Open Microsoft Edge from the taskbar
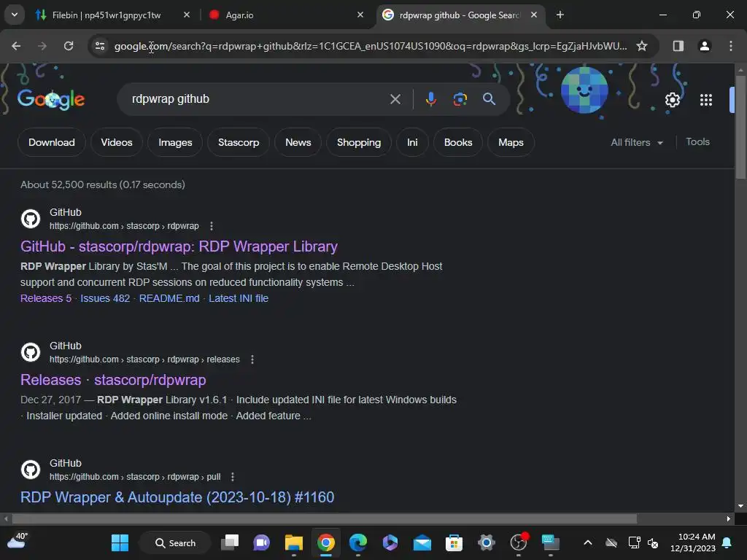Screen dimensions: 747x560 357,542
